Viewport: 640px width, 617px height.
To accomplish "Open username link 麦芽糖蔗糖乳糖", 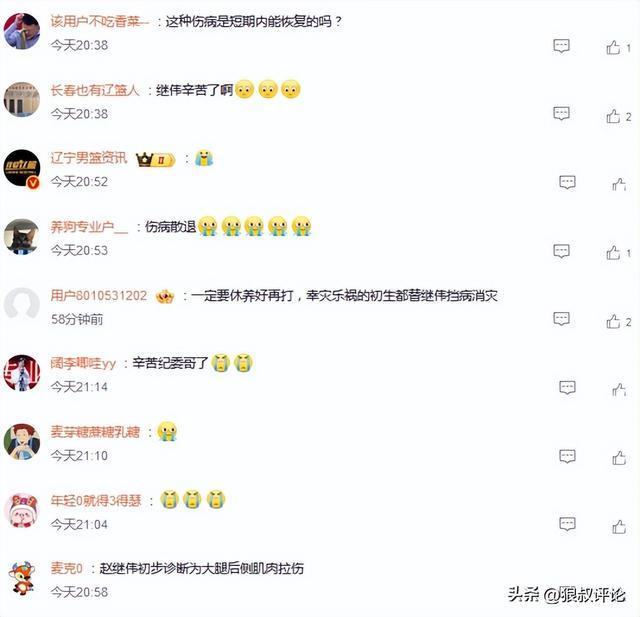I will (x=95, y=432).
